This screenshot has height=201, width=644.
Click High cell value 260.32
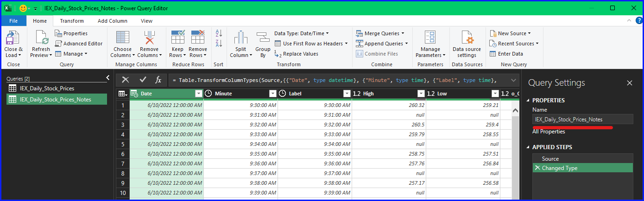[x=389, y=105]
